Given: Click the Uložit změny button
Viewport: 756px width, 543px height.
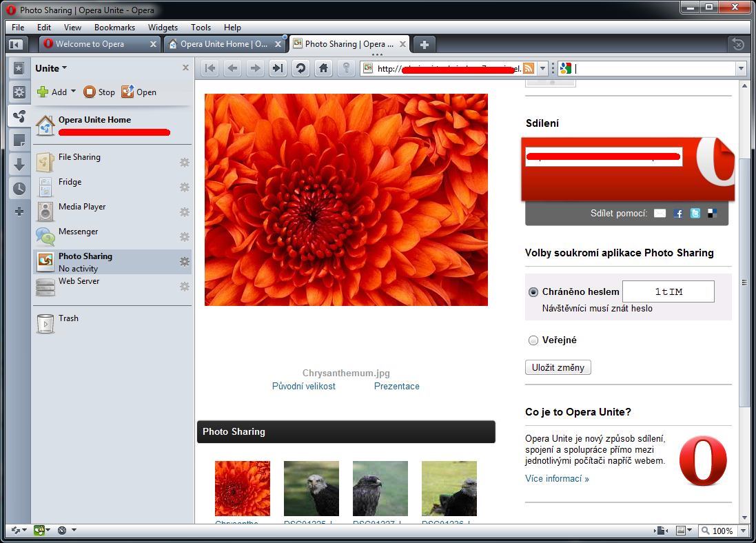Looking at the screenshot, I should (x=558, y=367).
